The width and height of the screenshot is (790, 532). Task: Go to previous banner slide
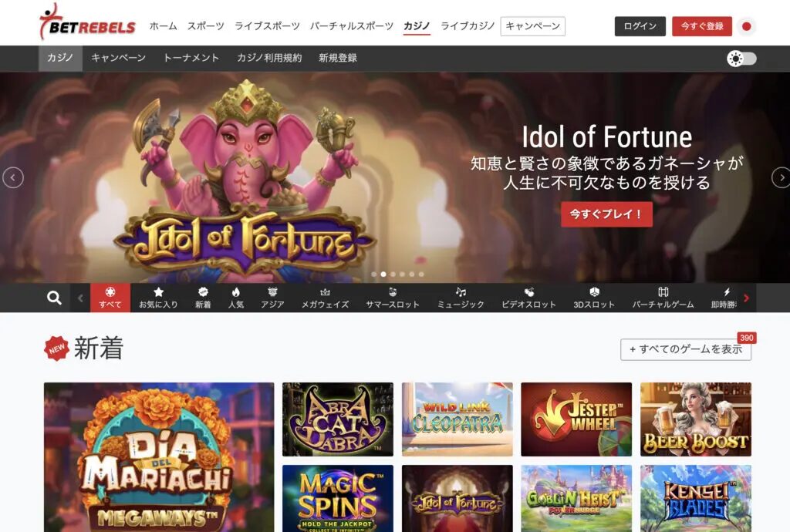(13, 177)
